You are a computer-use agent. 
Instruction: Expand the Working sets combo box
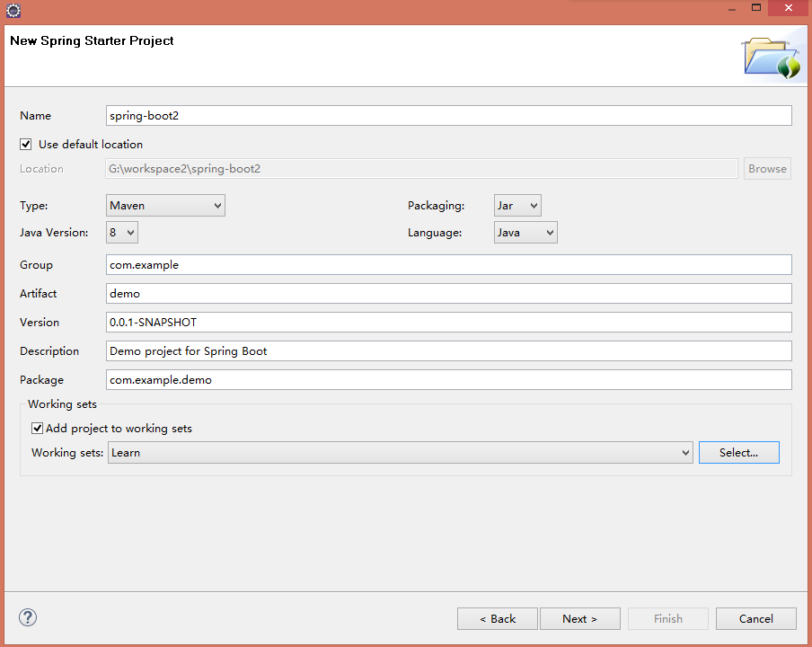coord(400,453)
